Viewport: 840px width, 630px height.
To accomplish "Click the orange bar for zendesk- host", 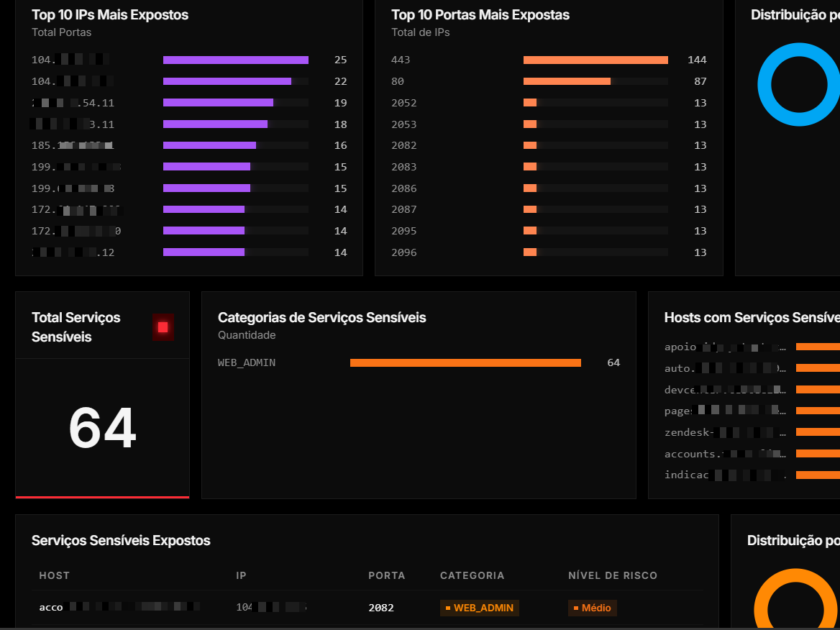I will (818, 432).
